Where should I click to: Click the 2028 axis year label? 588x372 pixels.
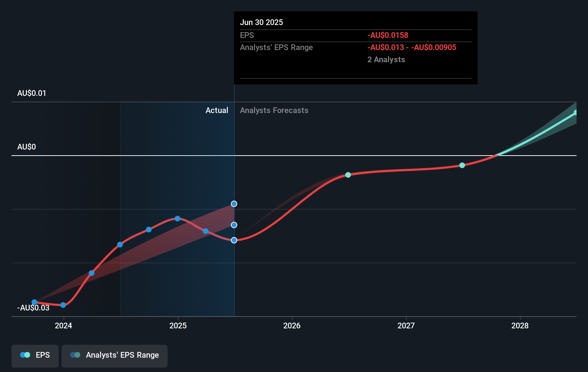pyautogui.click(x=521, y=326)
